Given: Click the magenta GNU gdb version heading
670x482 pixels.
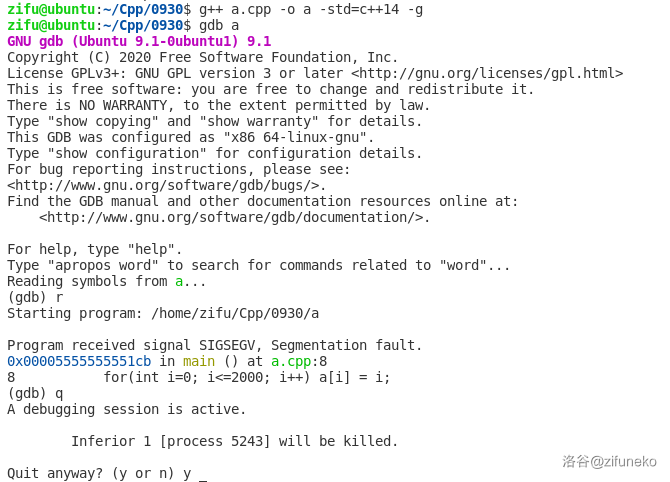Looking at the screenshot, I should click(139, 41).
